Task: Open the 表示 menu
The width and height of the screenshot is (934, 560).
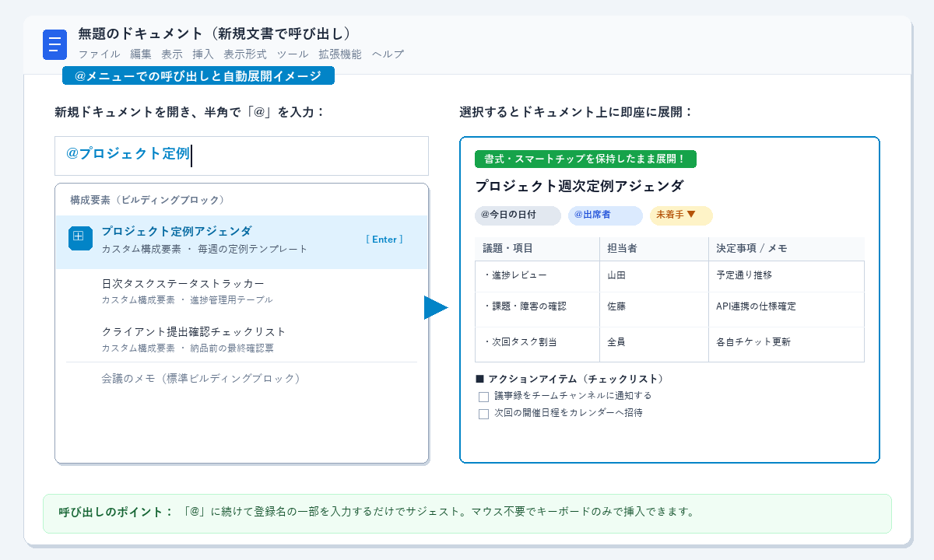Action: (x=172, y=54)
